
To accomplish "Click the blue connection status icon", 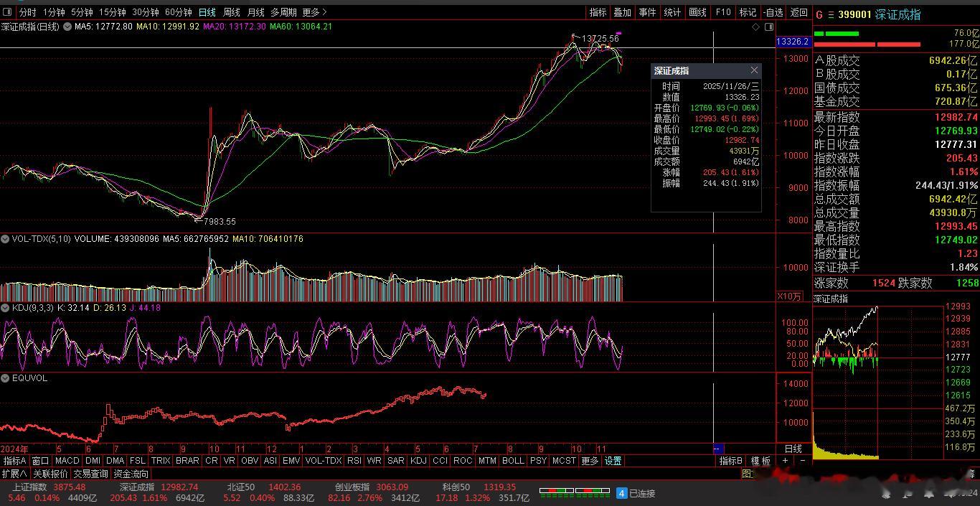I will click(622, 493).
